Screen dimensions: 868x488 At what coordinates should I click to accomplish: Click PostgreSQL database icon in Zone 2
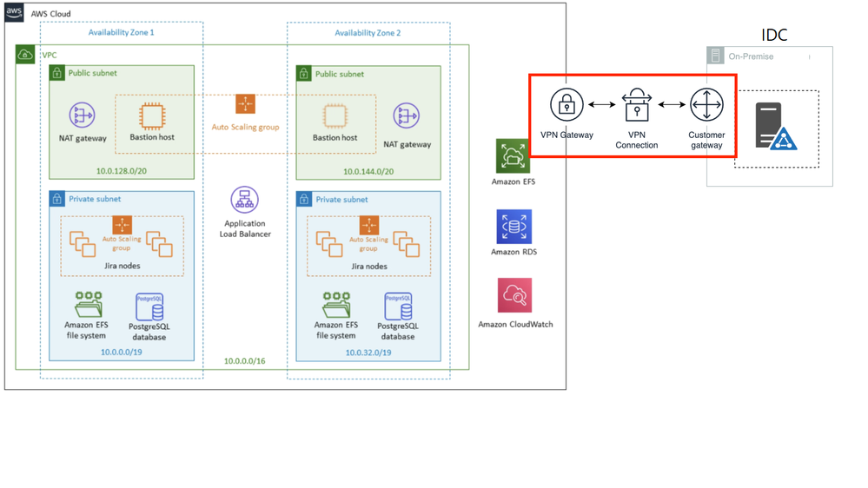click(398, 307)
